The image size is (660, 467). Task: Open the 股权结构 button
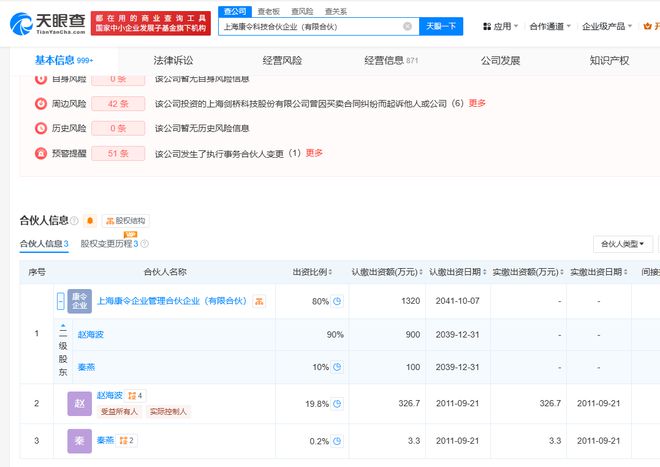click(125, 221)
